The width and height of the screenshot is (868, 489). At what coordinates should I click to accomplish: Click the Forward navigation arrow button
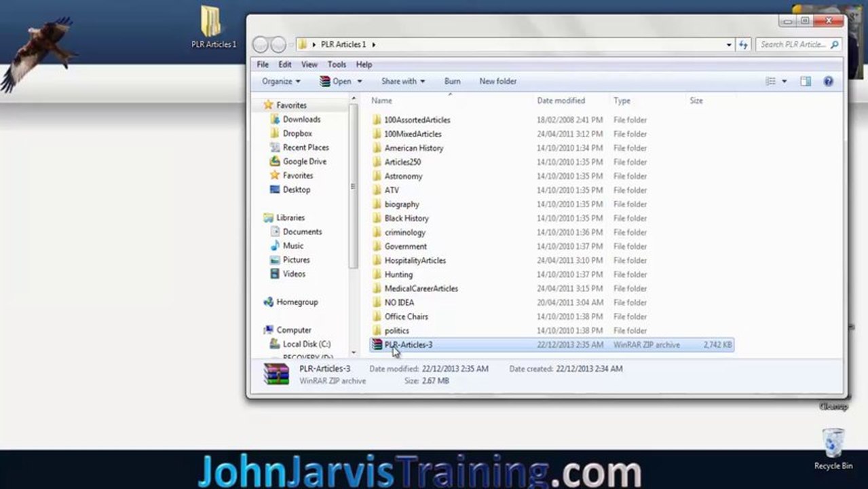278,45
